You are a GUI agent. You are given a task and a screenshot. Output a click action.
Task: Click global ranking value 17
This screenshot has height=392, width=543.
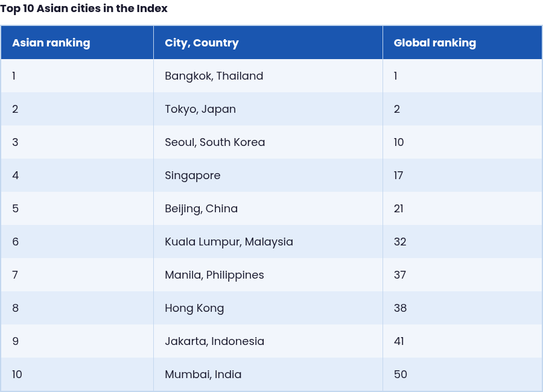click(398, 175)
